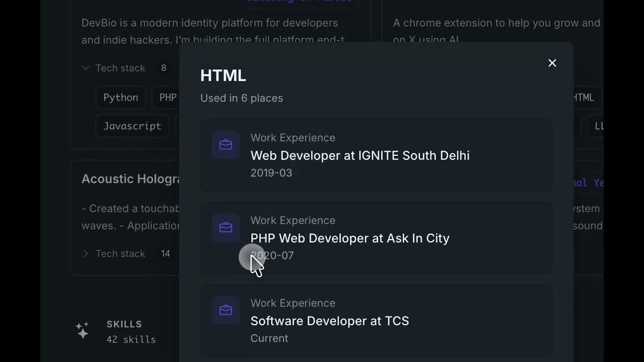Close the HTML usage dialog
This screenshot has height=362, width=644.
point(552,63)
